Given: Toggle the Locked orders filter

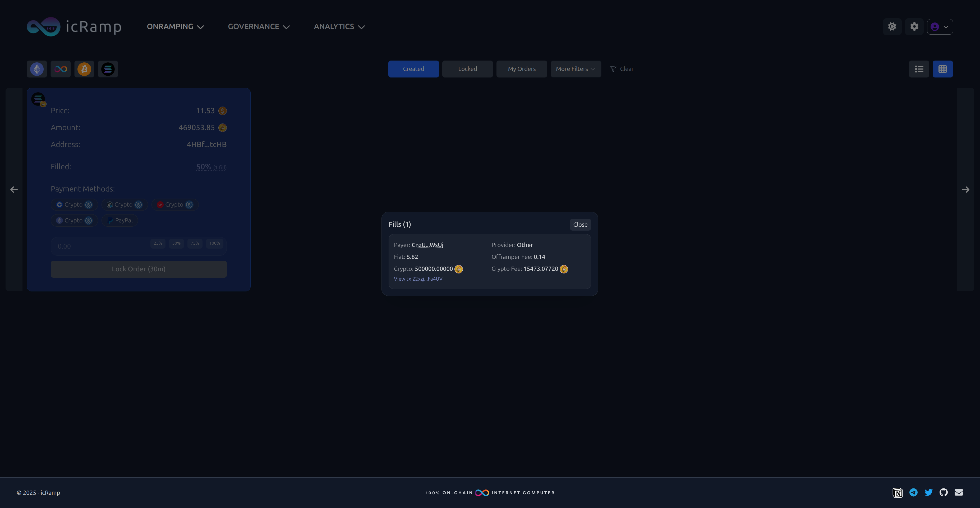Looking at the screenshot, I should click(467, 69).
